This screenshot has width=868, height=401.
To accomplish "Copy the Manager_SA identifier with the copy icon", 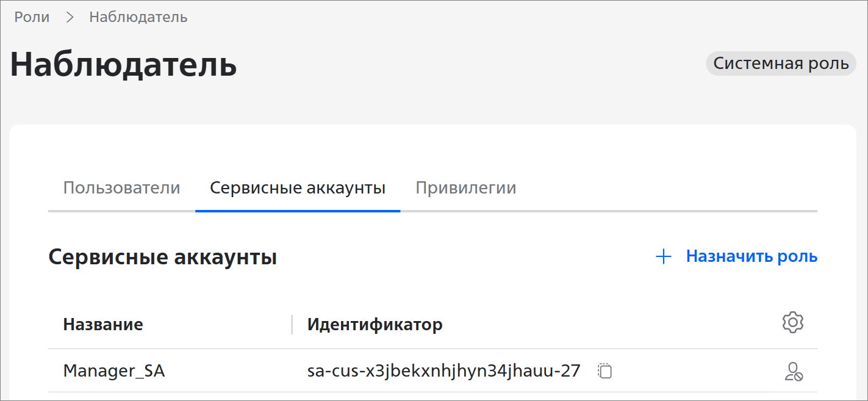I will tap(604, 370).
